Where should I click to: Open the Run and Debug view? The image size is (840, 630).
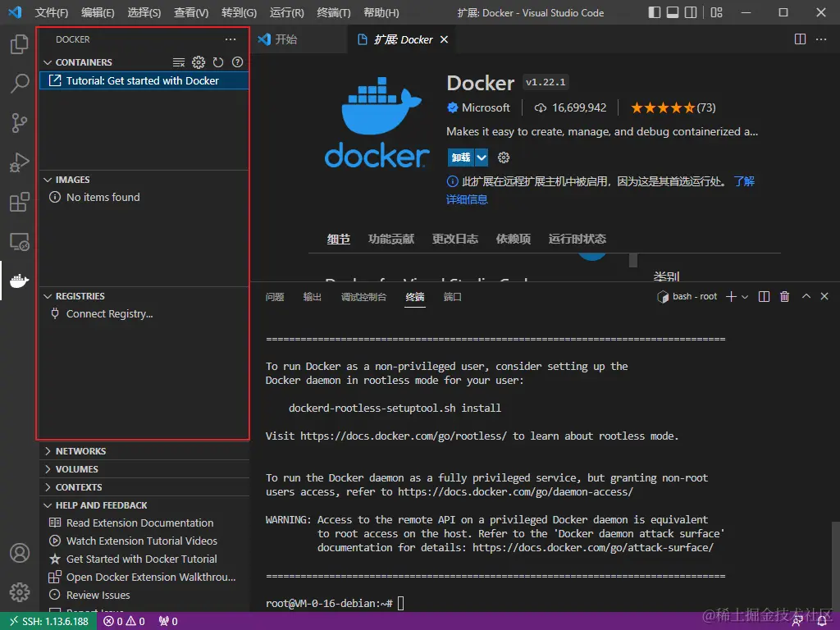(x=20, y=162)
